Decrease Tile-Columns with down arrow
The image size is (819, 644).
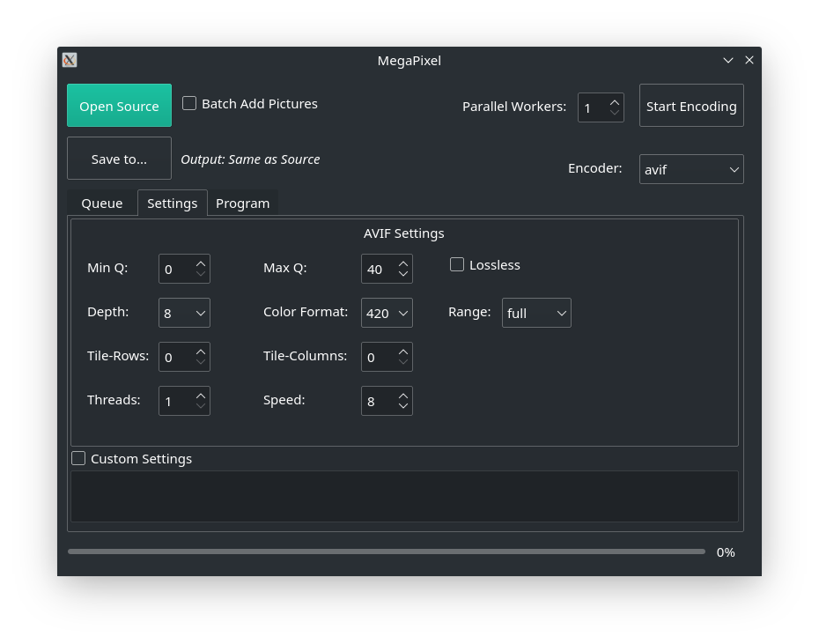(403, 362)
